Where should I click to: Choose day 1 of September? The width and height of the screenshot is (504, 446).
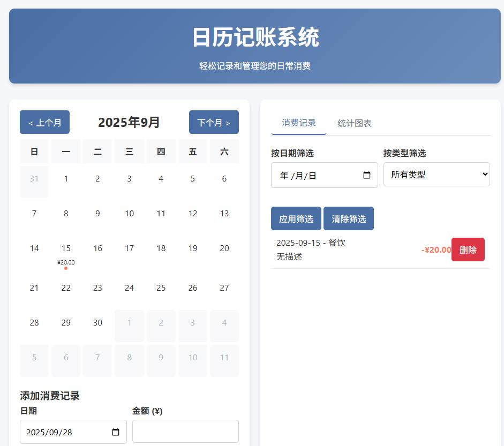tap(66, 179)
